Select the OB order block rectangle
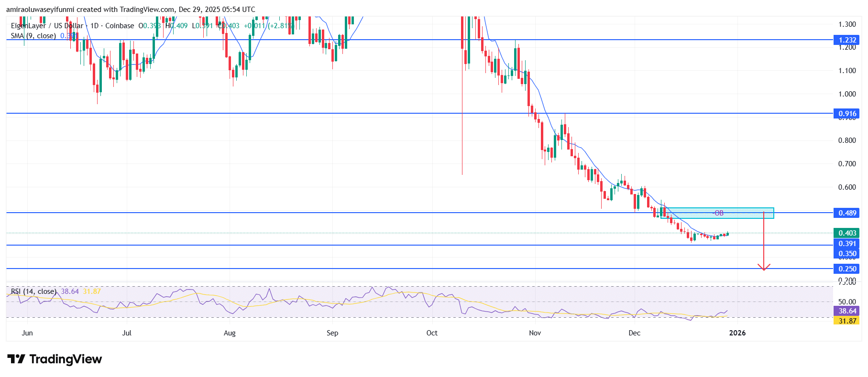The image size is (868, 377). [717, 213]
